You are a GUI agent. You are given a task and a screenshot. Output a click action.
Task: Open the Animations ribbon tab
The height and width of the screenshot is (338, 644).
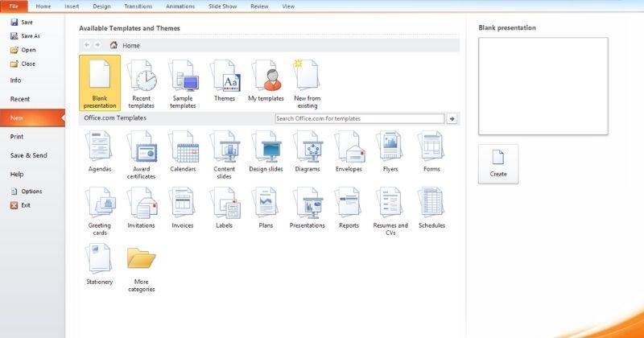click(180, 6)
